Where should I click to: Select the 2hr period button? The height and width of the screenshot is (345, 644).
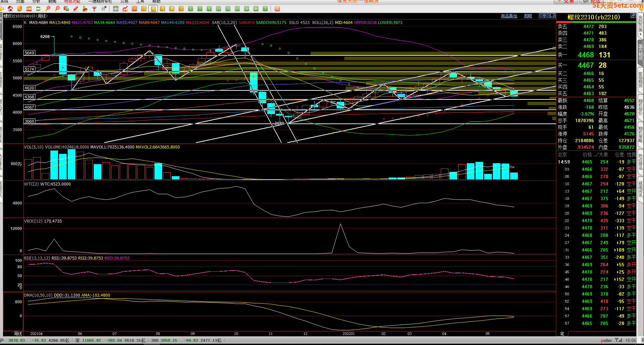(247, 9)
